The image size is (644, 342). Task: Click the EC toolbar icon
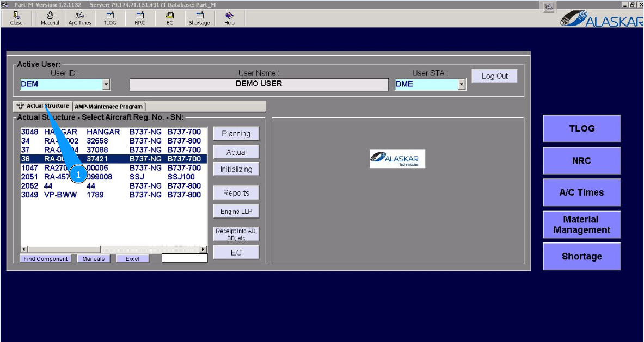click(x=169, y=18)
